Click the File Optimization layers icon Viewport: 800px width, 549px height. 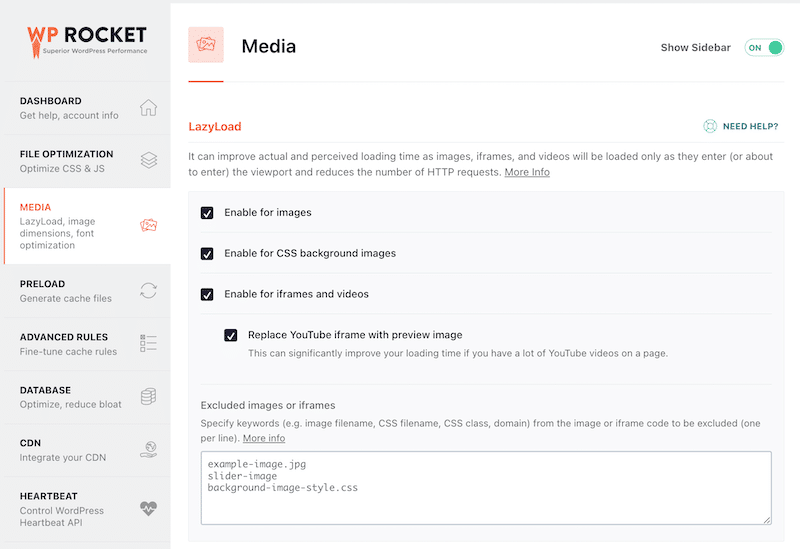pyautogui.click(x=148, y=160)
